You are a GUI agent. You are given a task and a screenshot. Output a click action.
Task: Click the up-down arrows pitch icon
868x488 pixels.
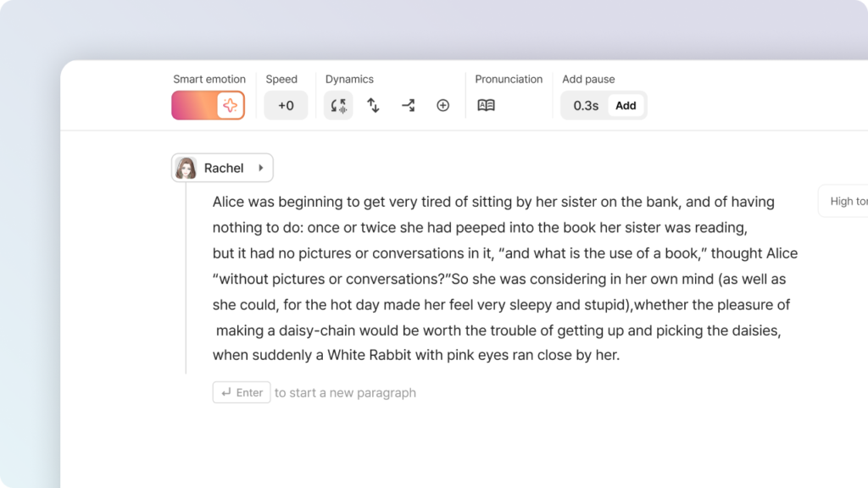[x=373, y=105]
